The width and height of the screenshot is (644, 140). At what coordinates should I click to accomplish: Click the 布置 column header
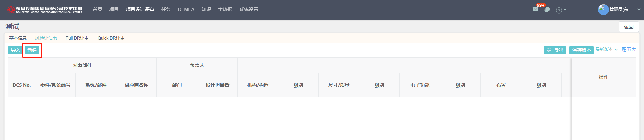point(501,85)
